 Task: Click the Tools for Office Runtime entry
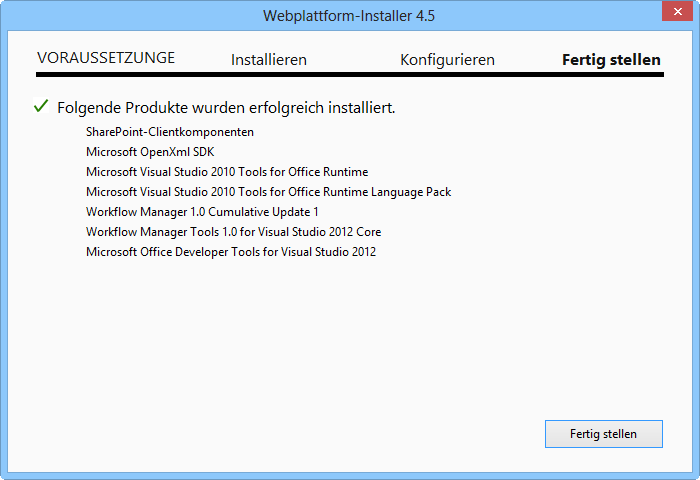tap(227, 172)
